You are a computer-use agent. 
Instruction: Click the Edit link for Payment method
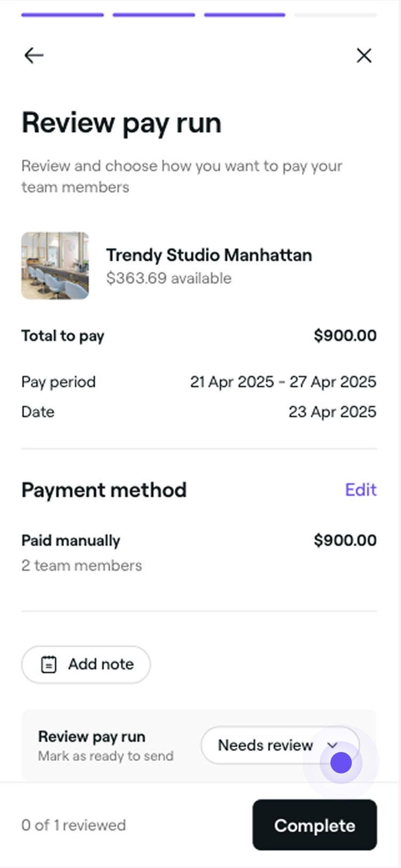tap(361, 490)
